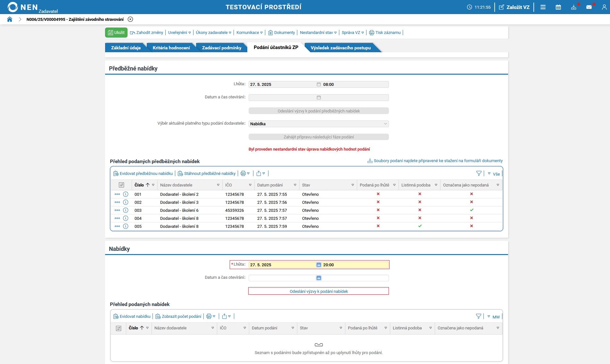Discard changes via Zahodit změny
Viewport: 610px width, 364px height.
click(x=147, y=33)
